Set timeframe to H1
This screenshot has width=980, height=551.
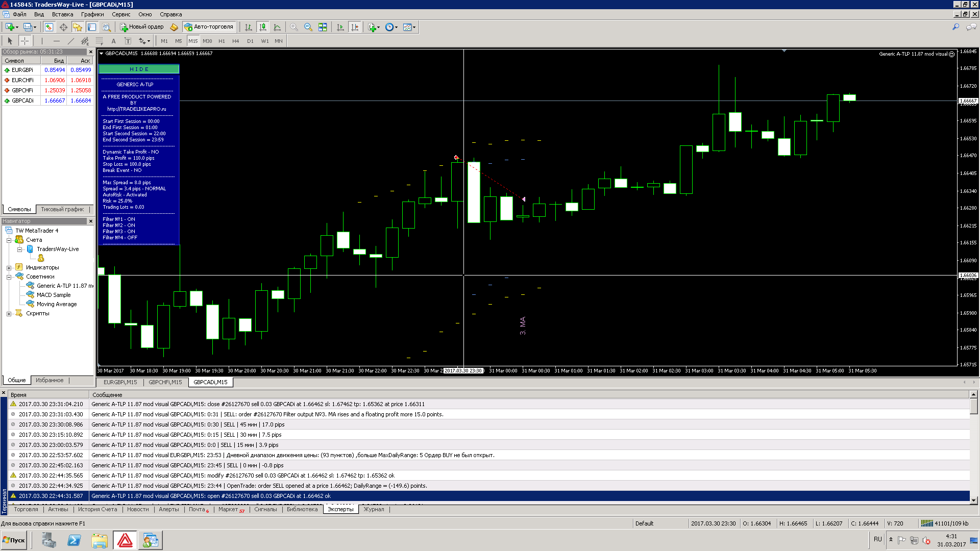point(222,41)
